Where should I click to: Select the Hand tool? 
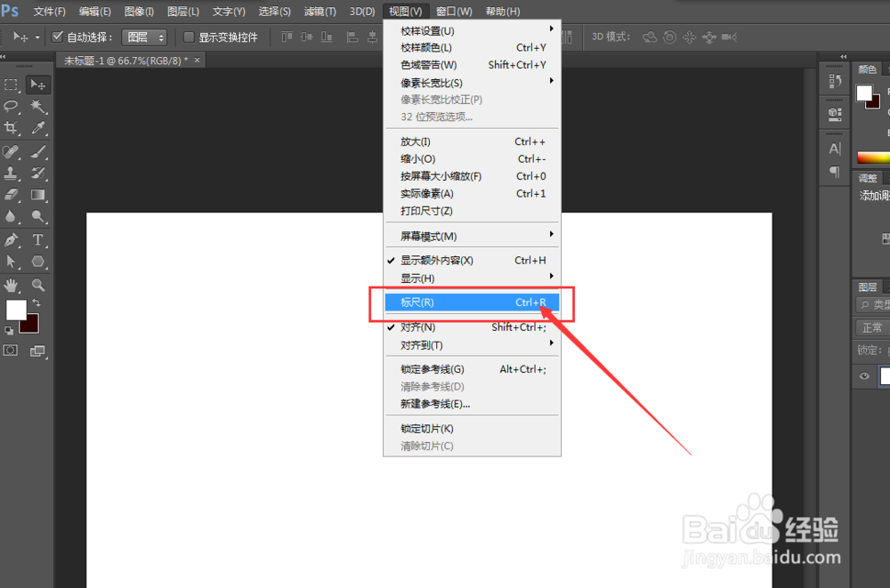tap(11, 285)
